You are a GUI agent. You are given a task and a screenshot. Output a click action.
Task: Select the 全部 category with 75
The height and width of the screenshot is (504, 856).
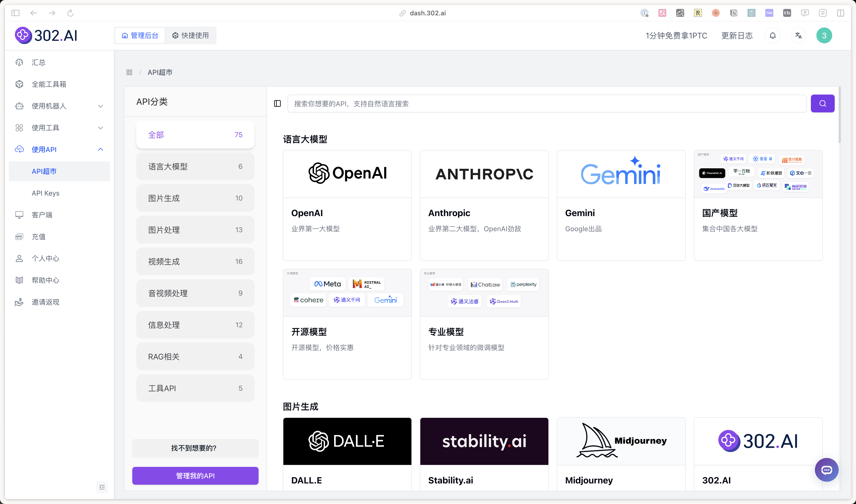[195, 135]
